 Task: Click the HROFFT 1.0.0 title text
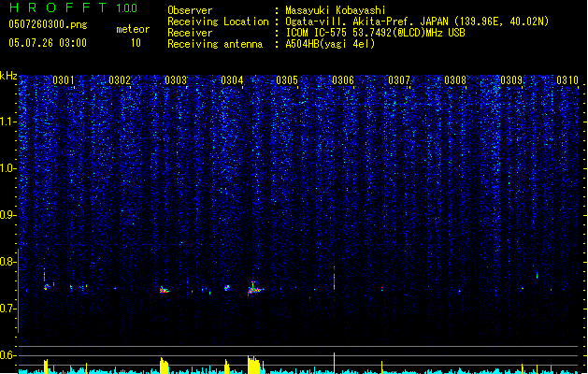click(x=74, y=7)
